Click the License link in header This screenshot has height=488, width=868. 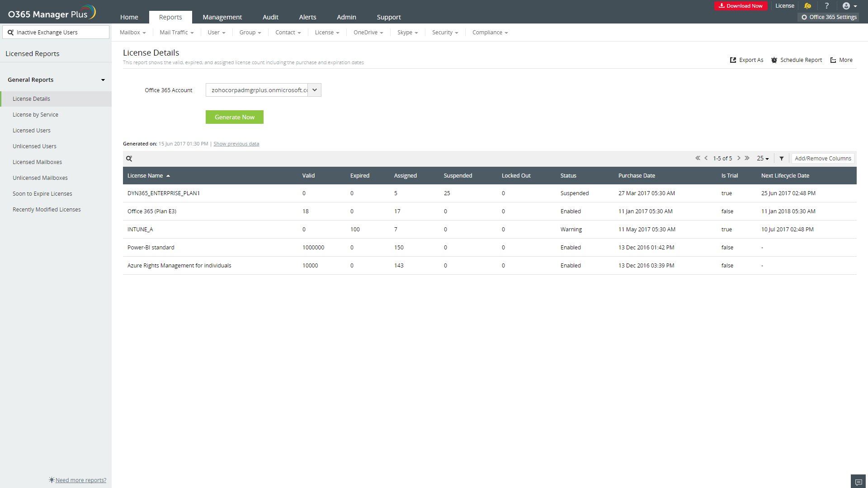784,6
